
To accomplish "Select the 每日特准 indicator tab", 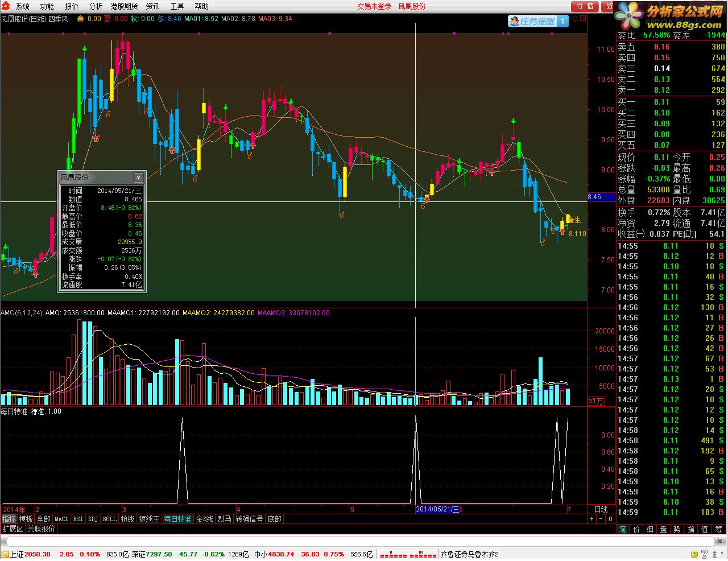I will (177, 519).
